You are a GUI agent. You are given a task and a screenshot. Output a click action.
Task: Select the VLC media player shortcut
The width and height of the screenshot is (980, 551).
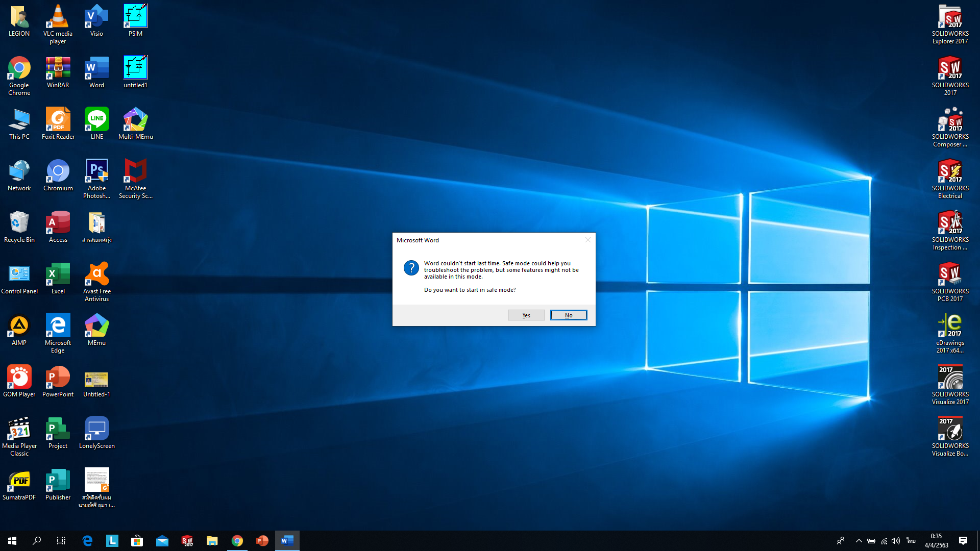point(58,24)
